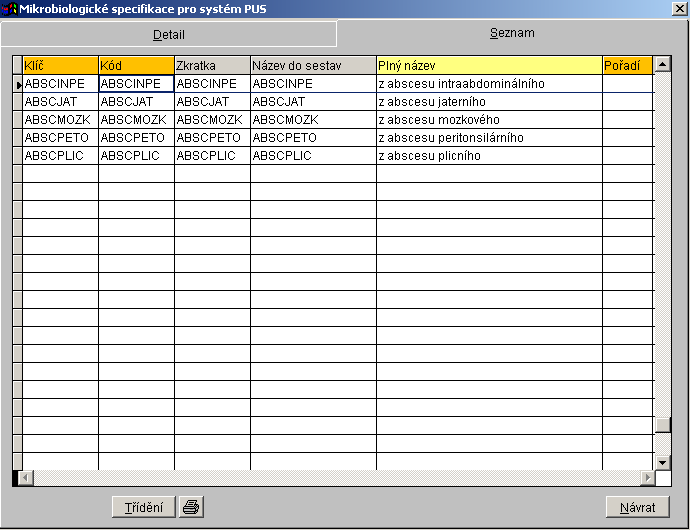
Task: Click the z abscesu plicního cell
Action: coord(489,156)
